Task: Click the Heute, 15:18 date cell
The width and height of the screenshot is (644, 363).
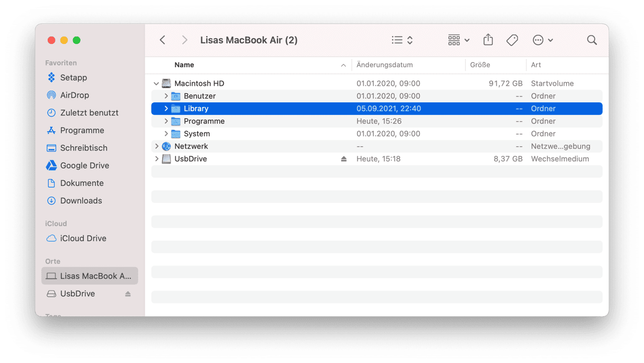Action: point(379,159)
